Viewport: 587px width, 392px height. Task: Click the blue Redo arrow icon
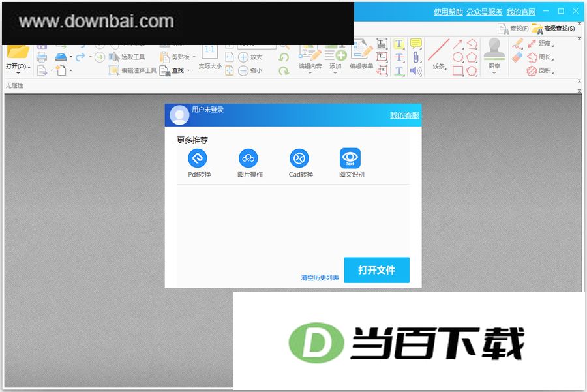[x=80, y=57]
